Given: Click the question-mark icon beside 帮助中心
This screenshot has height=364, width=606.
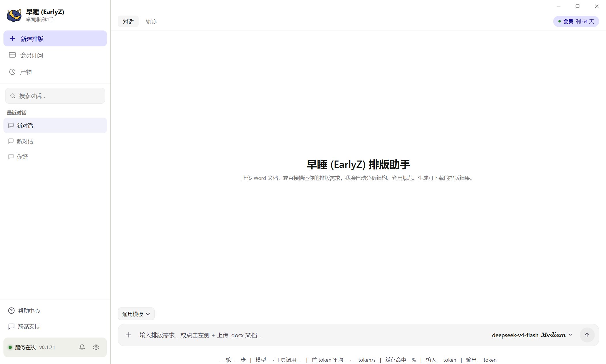Looking at the screenshot, I should 12,311.
